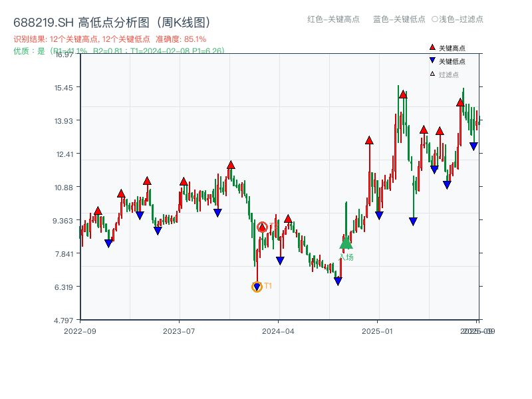Click the 6.319 value on the y-axis
This screenshot has height=399, width=532.
[x=65, y=288]
